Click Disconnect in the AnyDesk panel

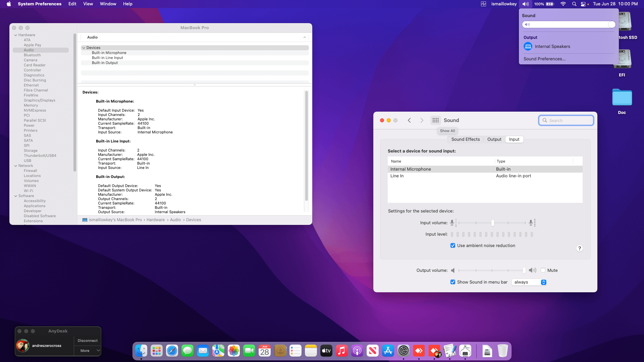point(88,341)
